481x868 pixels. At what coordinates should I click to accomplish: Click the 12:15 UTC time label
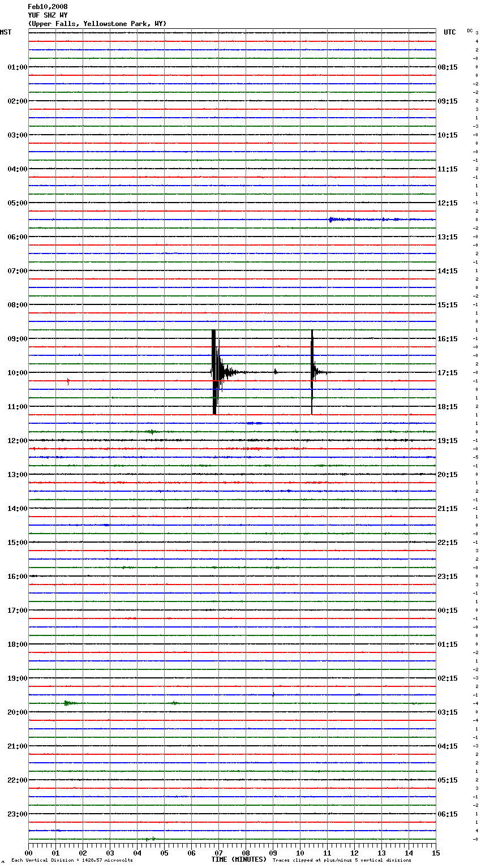click(x=448, y=203)
